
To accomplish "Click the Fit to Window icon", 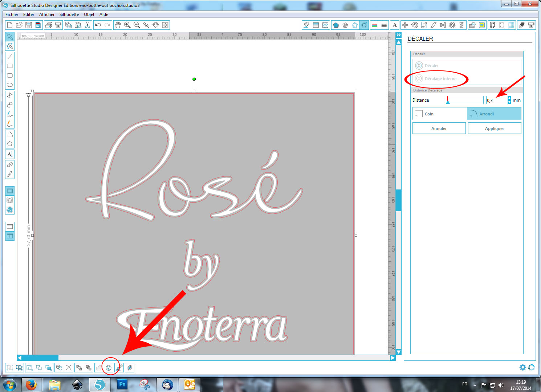I will (165, 25).
